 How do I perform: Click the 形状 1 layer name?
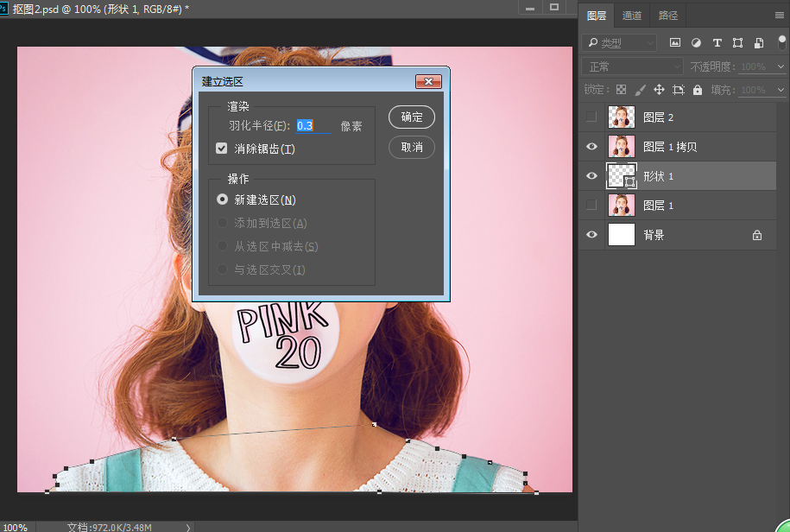point(658,176)
